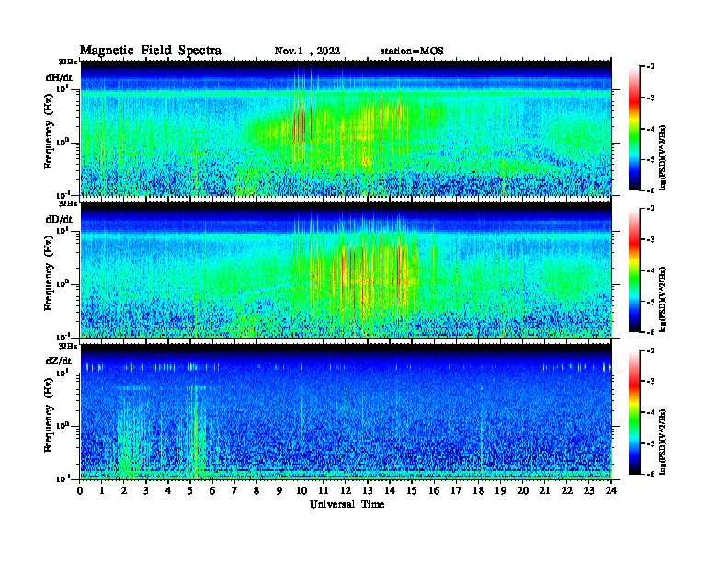Click the "32Hz" tick label of dH/dt panel
This screenshot has height=563, width=728.
68,62
